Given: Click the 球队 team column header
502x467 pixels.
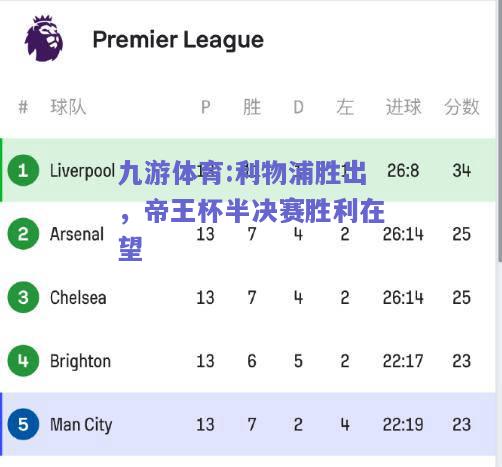Looking at the screenshot, I should (x=68, y=107).
